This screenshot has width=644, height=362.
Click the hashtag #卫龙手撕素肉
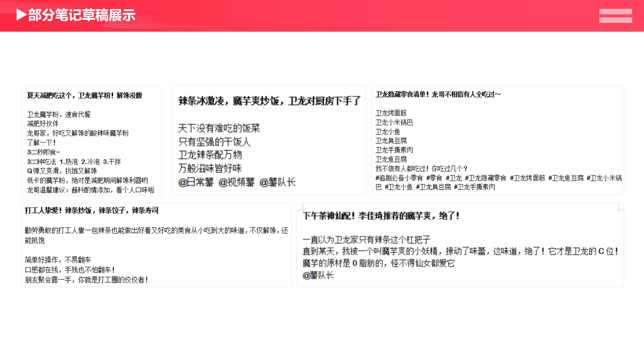pos(474,187)
